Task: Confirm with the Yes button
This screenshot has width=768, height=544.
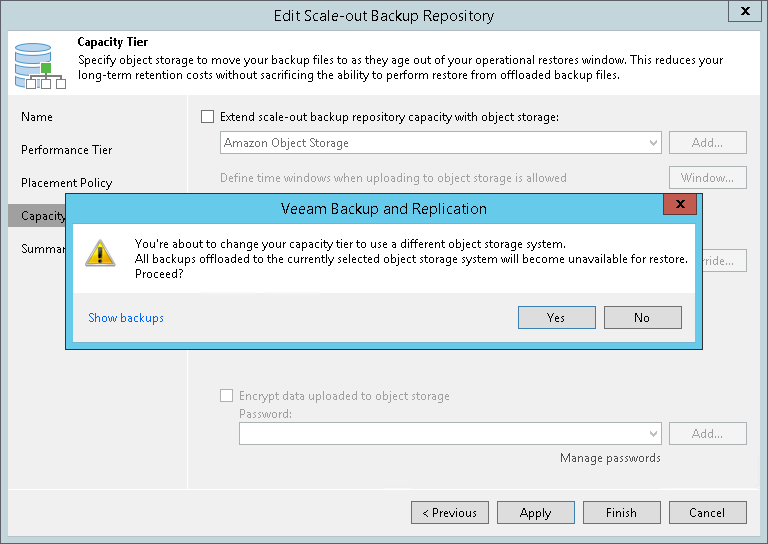Action: [557, 318]
